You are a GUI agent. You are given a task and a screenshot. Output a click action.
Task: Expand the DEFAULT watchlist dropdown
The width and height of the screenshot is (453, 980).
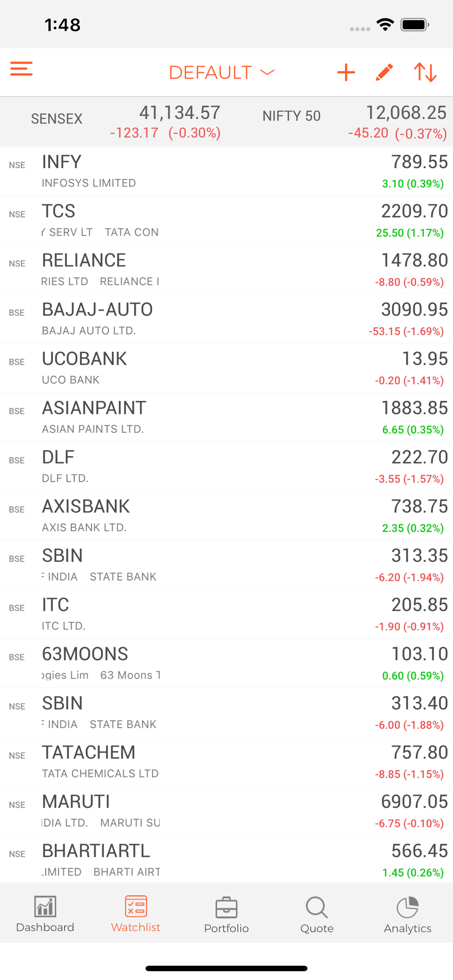click(222, 73)
